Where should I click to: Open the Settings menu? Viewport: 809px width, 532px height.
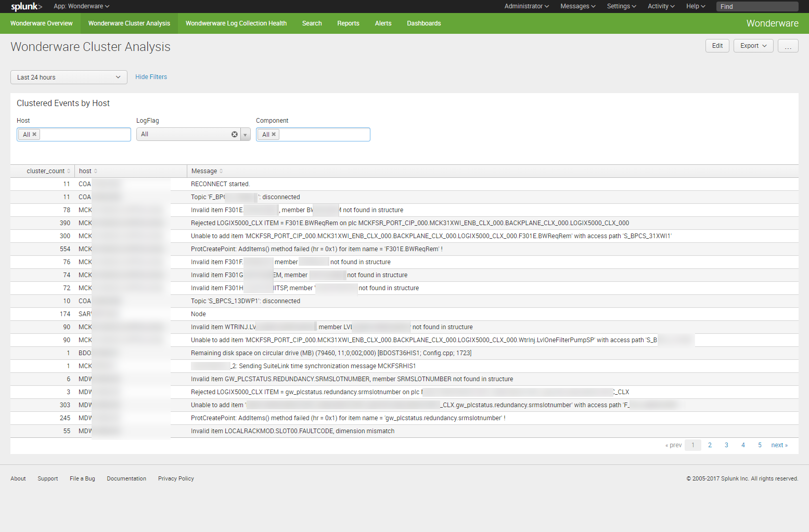pyautogui.click(x=622, y=6)
